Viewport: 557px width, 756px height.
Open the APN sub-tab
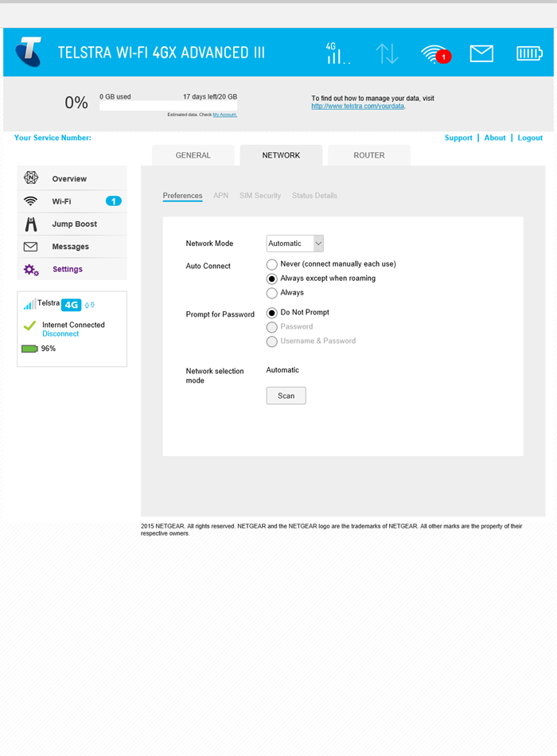click(x=220, y=196)
